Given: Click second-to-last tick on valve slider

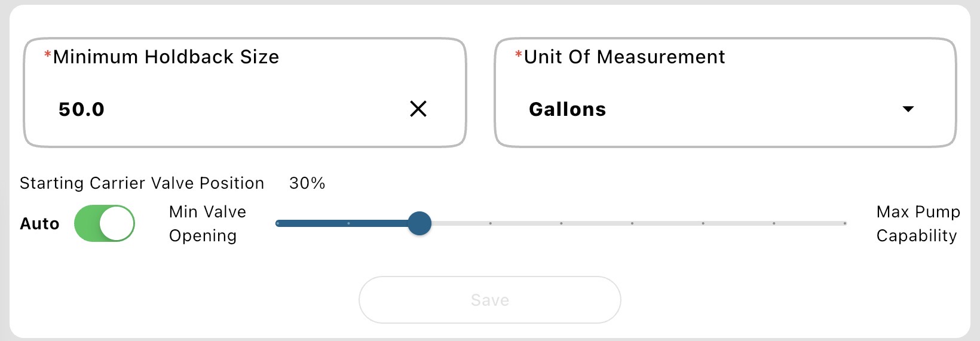Looking at the screenshot, I should [774, 223].
